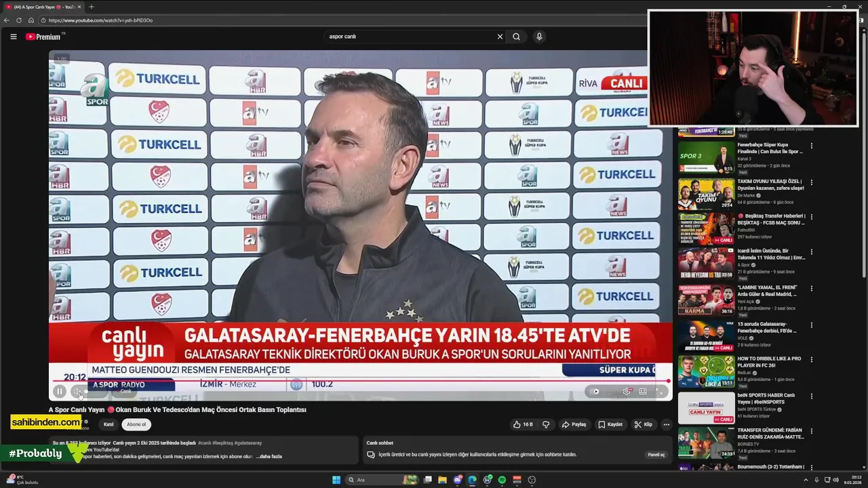
Task: Open a new browser tab
Action: point(92,7)
